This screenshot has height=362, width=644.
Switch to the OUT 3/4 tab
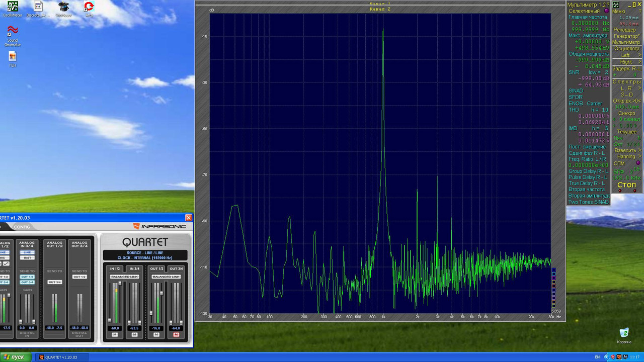click(176, 268)
